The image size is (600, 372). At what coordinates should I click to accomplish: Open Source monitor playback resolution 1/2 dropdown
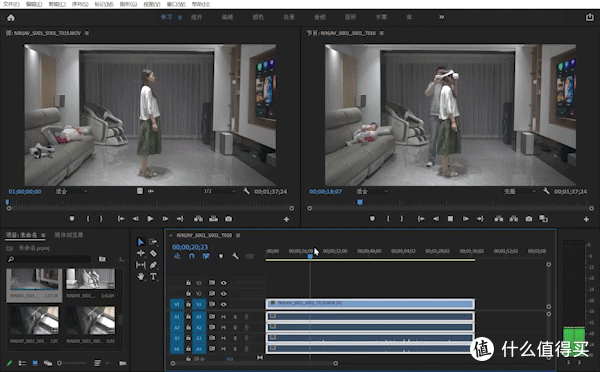(220, 191)
